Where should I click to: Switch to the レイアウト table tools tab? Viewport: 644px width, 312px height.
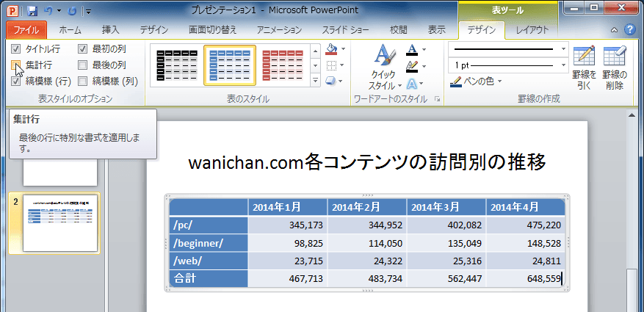tap(532, 30)
